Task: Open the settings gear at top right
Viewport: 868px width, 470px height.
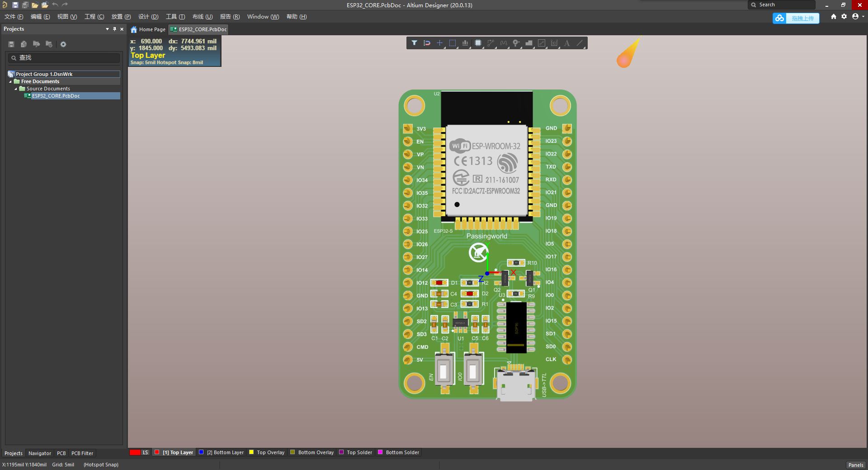Action: 844,16
